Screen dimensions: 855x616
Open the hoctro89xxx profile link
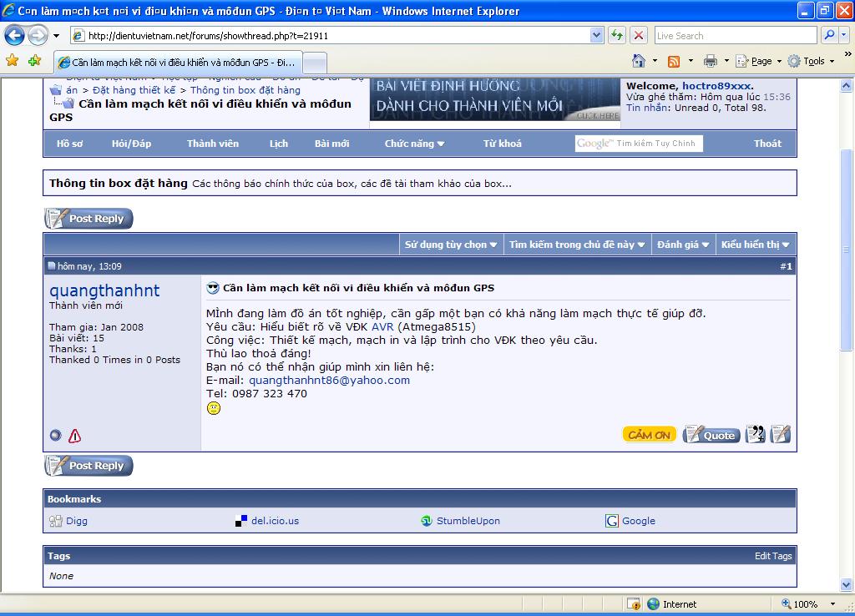[716, 86]
